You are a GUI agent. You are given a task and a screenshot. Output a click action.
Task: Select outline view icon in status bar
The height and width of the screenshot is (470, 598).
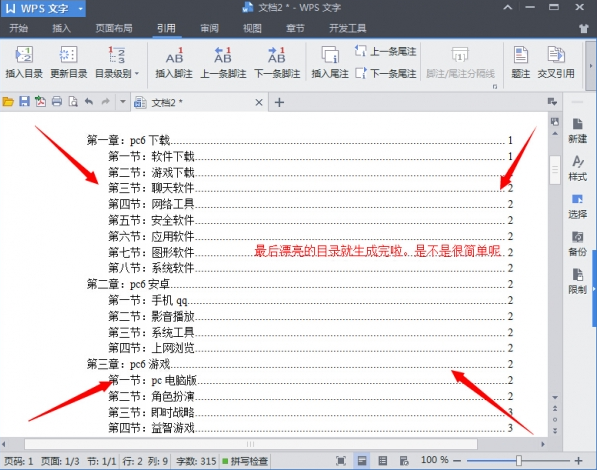[383, 461]
